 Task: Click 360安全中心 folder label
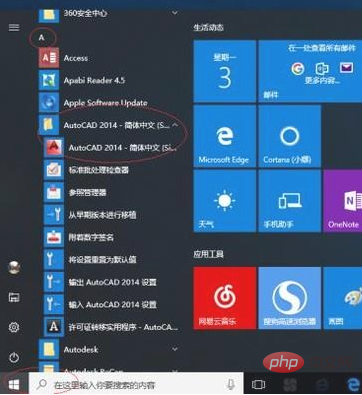86,13
